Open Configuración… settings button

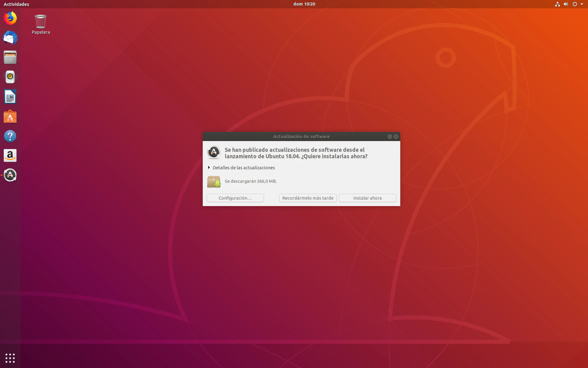tap(235, 198)
